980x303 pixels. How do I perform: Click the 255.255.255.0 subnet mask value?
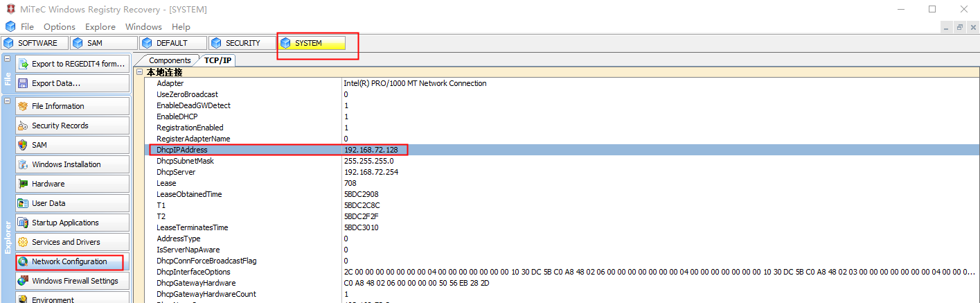click(x=368, y=161)
